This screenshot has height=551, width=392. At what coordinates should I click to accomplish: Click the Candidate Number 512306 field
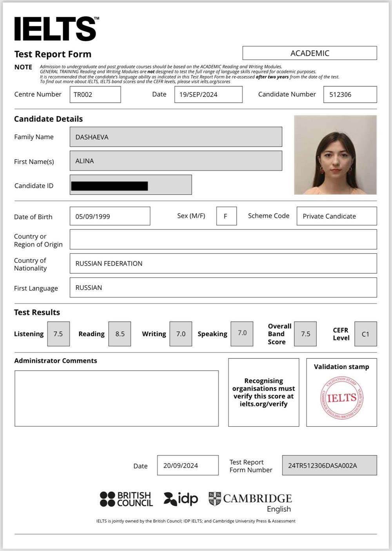click(350, 95)
